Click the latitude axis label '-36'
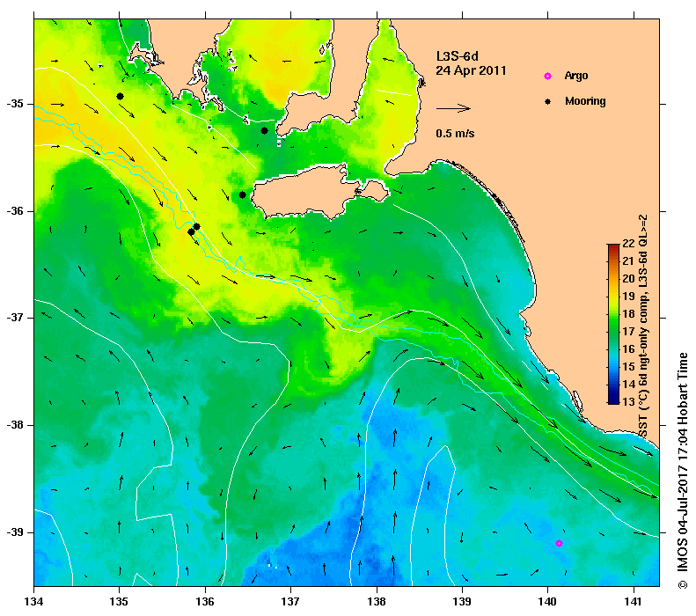 [x=15, y=211]
